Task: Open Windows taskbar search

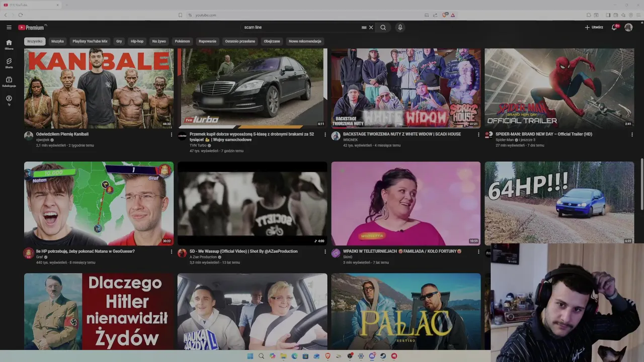Action: click(x=261, y=356)
